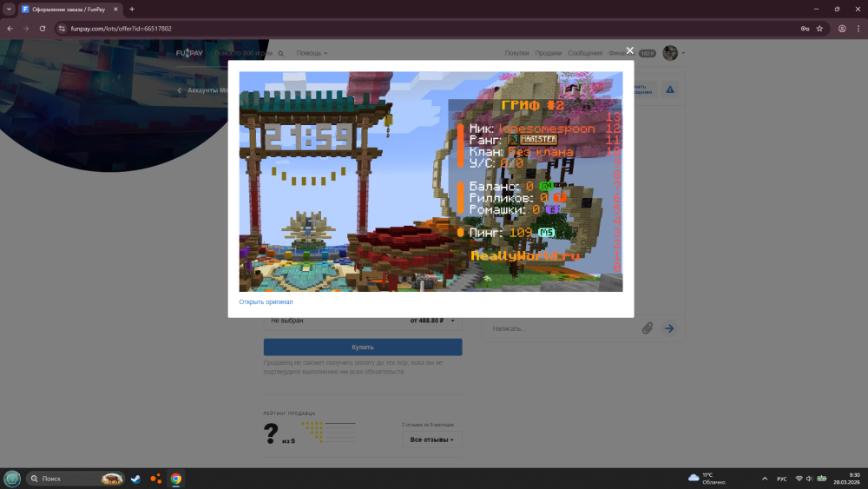868x489 pixels.
Task: Click the 182 ₽ balance badge
Action: click(x=648, y=53)
